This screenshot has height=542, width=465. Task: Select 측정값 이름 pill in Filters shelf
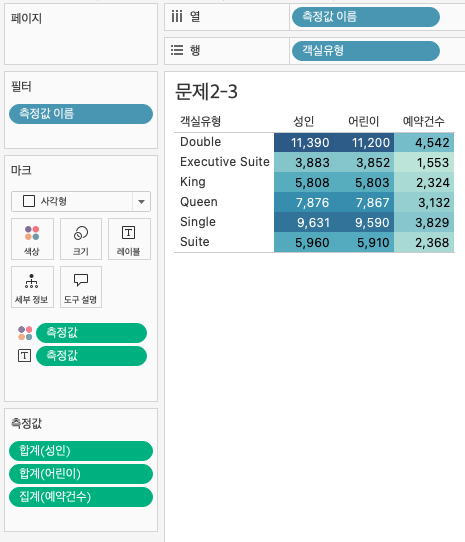click(81, 114)
